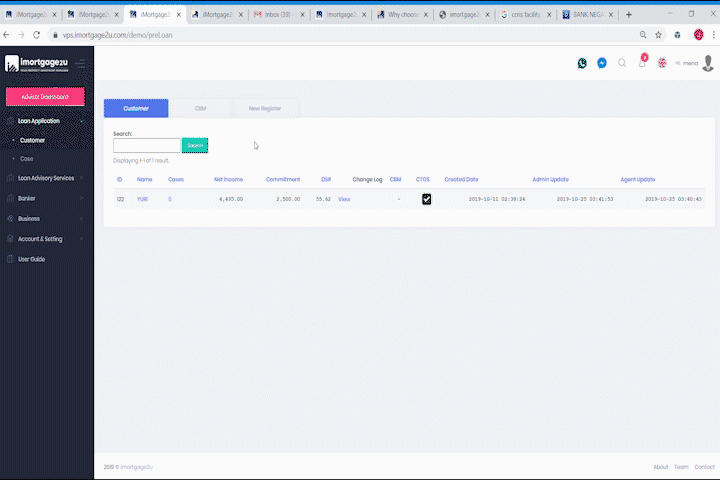The width and height of the screenshot is (720, 480).
Task: Click into the Search text field
Action: [146, 145]
